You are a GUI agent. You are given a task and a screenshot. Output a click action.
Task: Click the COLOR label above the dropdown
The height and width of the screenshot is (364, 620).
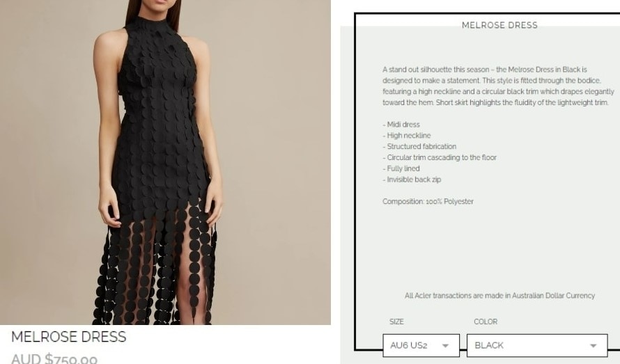click(486, 322)
